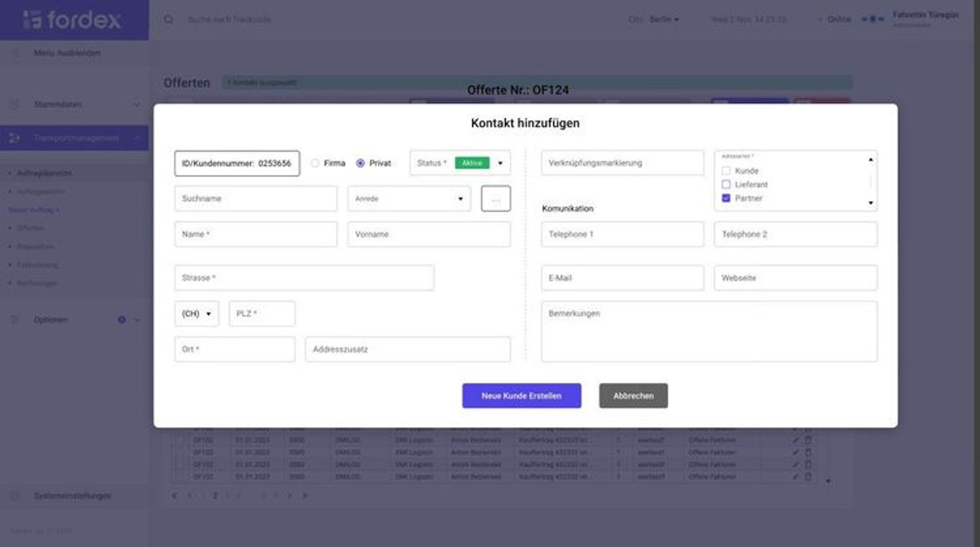Screen dimensions: 980x547
Task: Click the ellipsis button next to Anrede
Action: 495,199
